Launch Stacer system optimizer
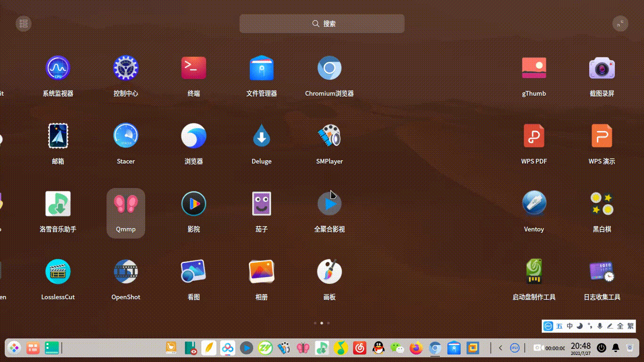This screenshot has width=644, height=362. [126, 136]
